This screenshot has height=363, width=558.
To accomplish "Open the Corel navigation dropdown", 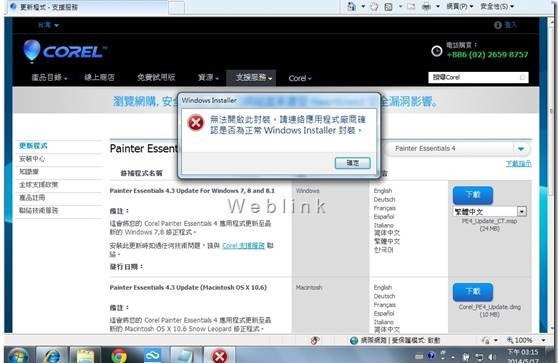I will pyautogui.click(x=300, y=78).
